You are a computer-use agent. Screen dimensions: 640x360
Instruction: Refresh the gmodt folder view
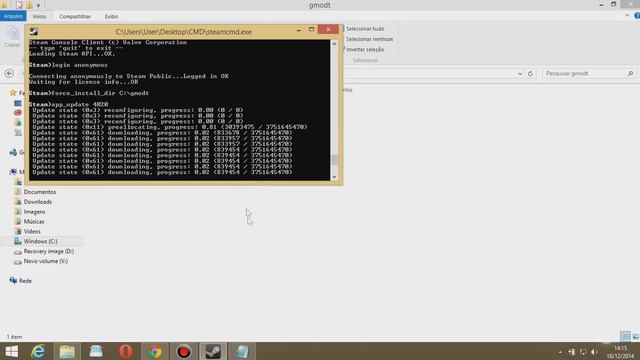point(530,74)
